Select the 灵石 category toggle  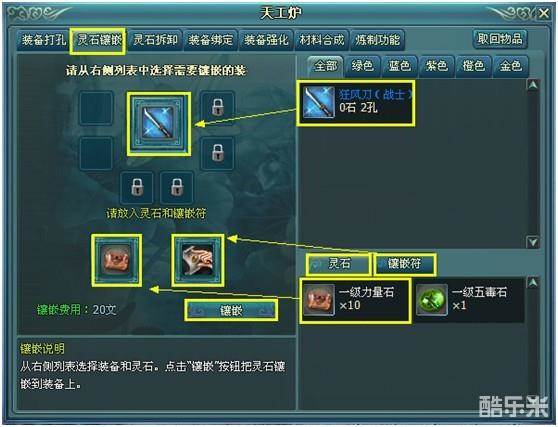pos(338,264)
